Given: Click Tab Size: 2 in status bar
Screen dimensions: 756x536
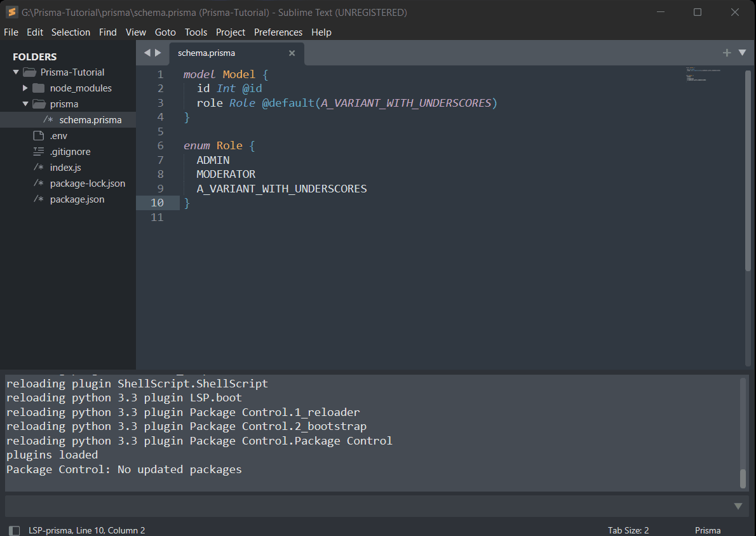Looking at the screenshot, I should pos(628,530).
